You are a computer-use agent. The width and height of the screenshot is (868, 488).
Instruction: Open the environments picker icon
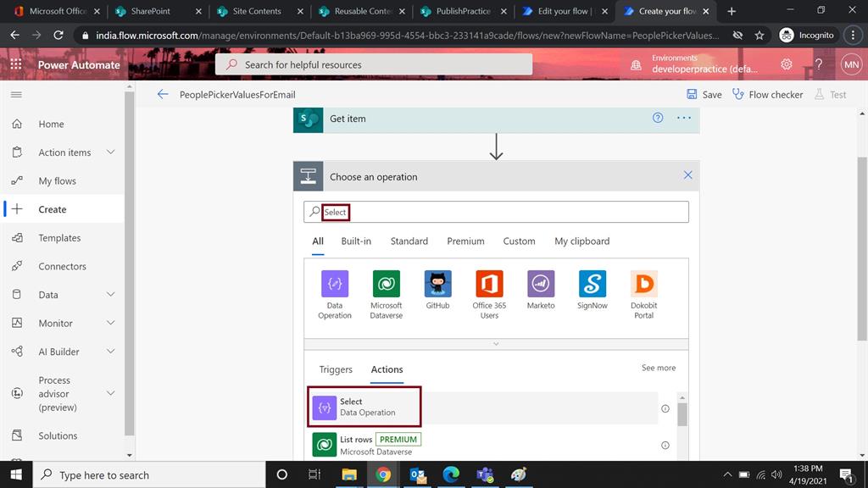click(636, 64)
